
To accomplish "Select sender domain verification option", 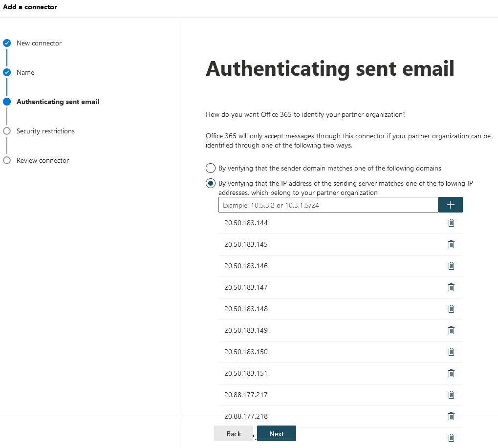I will (x=211, y=168).
